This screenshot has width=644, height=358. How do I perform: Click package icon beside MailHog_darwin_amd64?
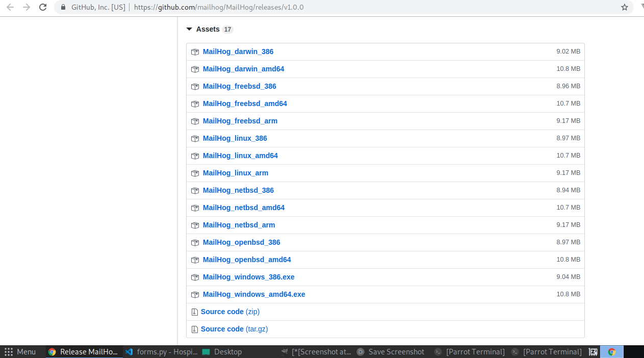(x=195, y=69)
